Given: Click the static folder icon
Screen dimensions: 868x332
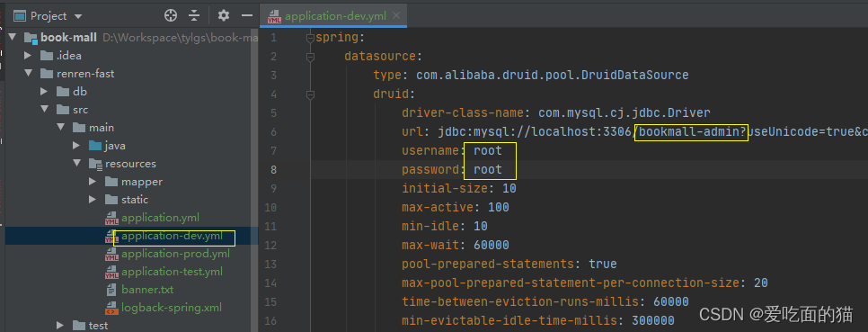Looking at the screenshot, I should pos(111,200).
